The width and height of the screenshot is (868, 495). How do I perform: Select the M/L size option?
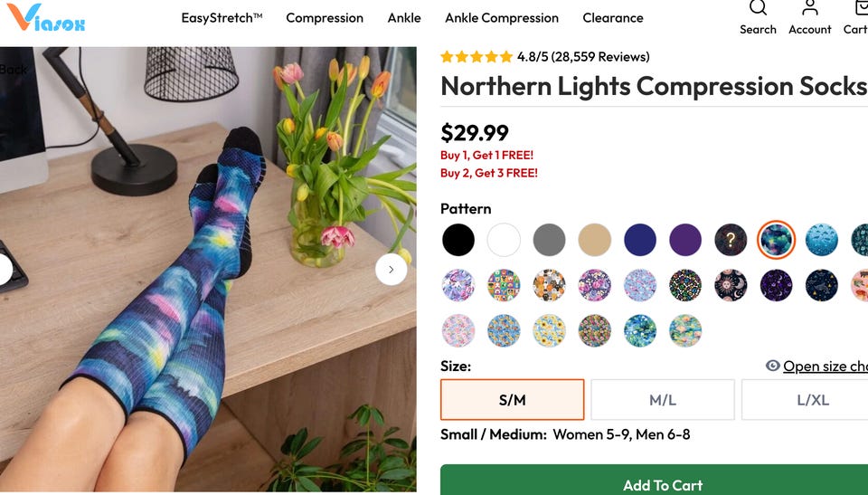663,400
